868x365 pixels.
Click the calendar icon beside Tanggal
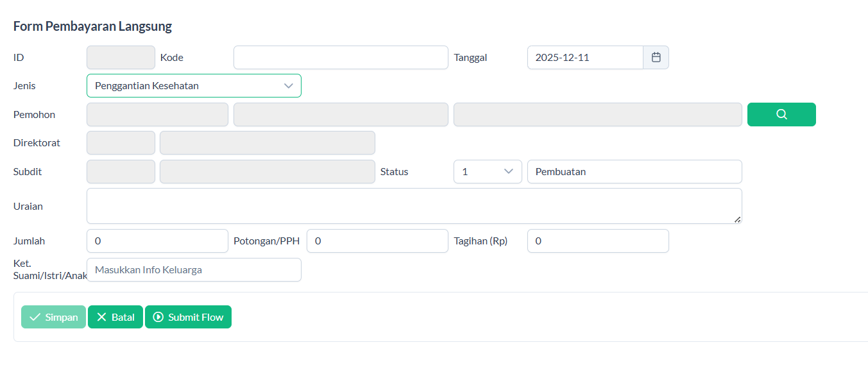(x=656, y=57)
